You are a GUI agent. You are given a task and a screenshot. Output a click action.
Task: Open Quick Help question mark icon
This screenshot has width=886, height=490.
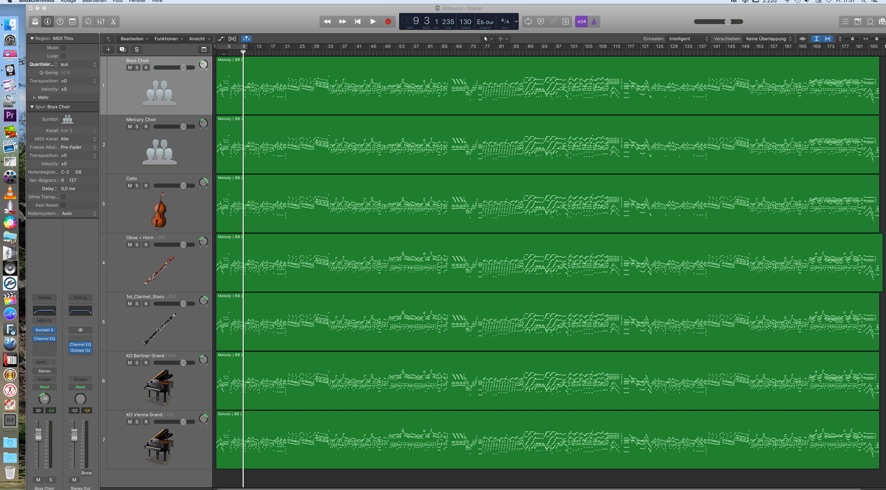tap(60, 21)
